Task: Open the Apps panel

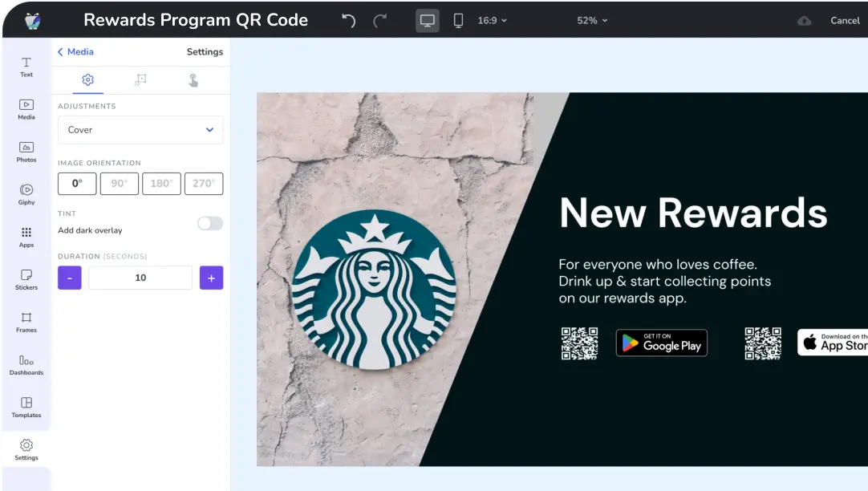Action: pos(26,237)
